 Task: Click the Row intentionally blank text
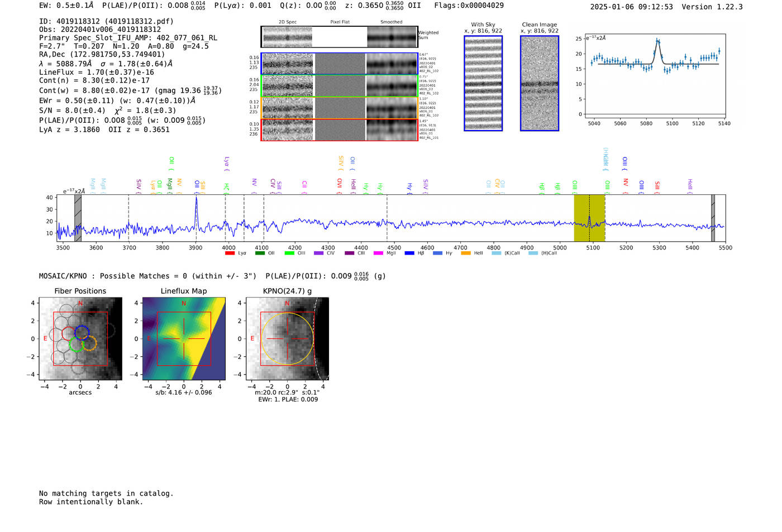[x=91, y=502]
